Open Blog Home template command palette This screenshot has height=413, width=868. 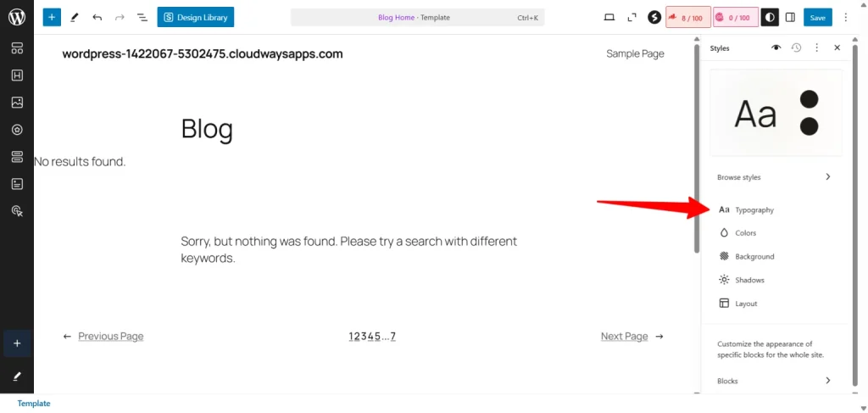[417, 17]
